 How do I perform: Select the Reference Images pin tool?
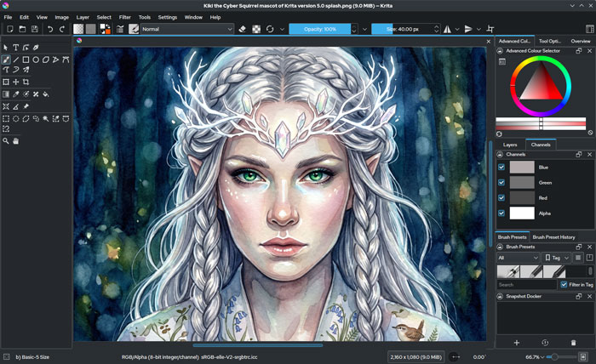26,106
